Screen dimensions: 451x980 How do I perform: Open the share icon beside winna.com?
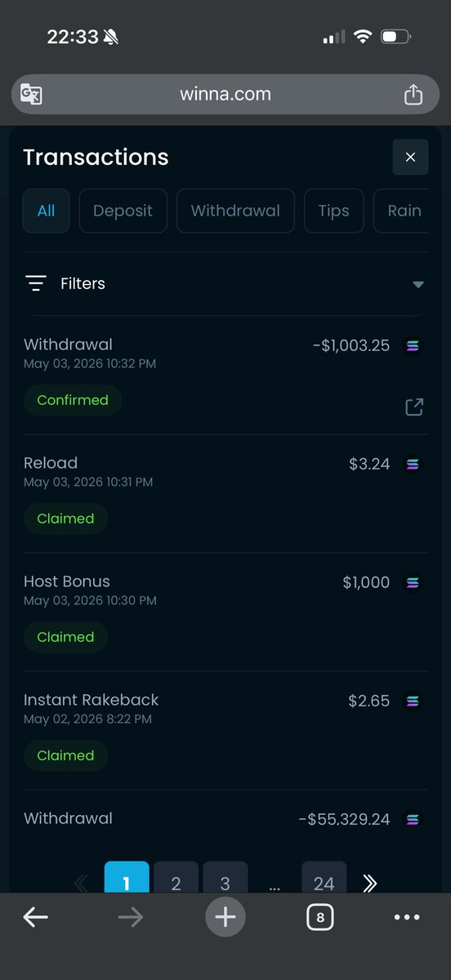tap(413, 94)
